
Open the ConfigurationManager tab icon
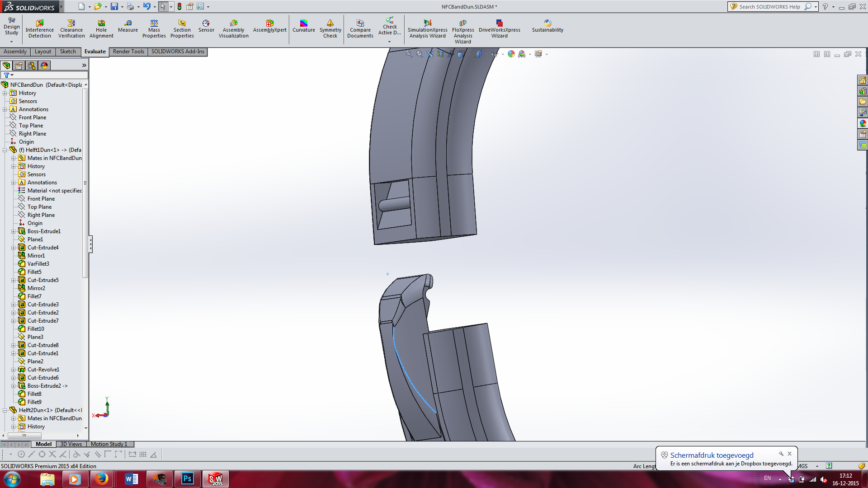coord(32,66)
